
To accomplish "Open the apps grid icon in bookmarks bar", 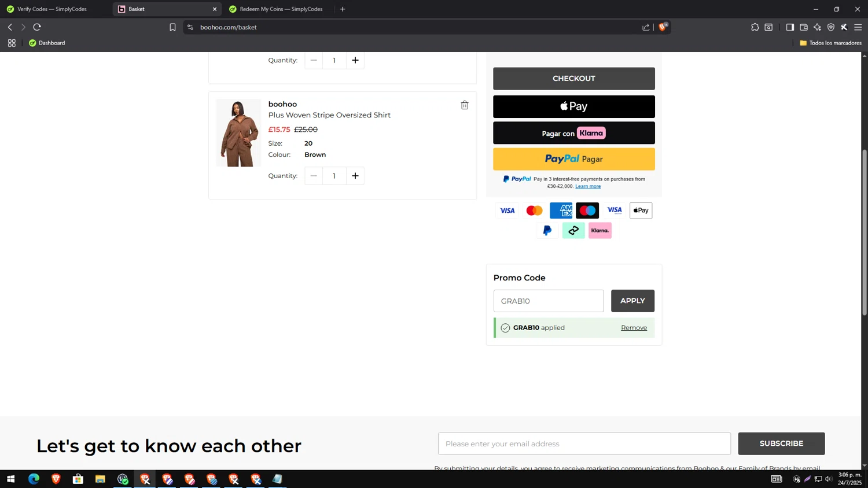I will pyautogui.click(x=12, y=43).
